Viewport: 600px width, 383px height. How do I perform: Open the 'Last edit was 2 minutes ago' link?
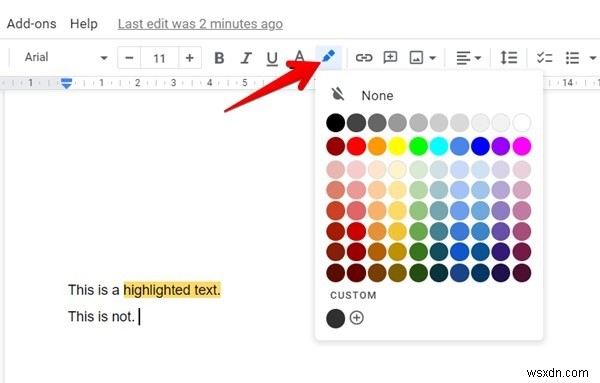(200, 24)
